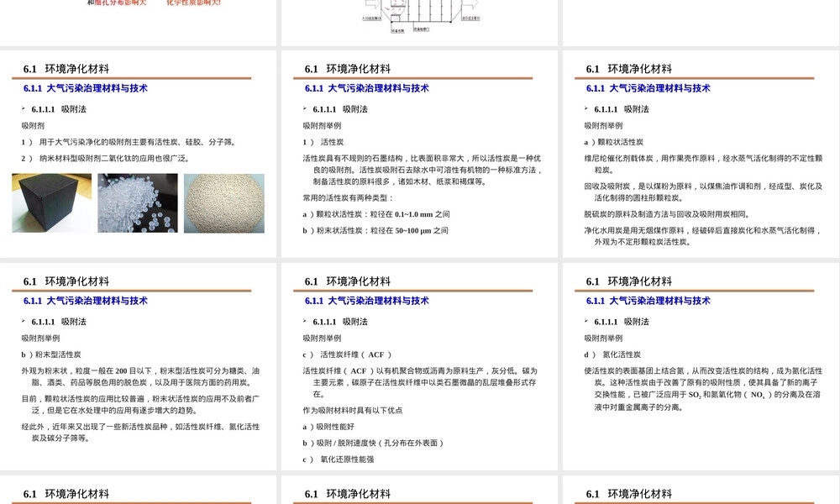Click the paragraph starting '目前，颗粒状活性炭的应用比较普遍'
The height and width of the screenshot is (504, 840).
(140, 404)
